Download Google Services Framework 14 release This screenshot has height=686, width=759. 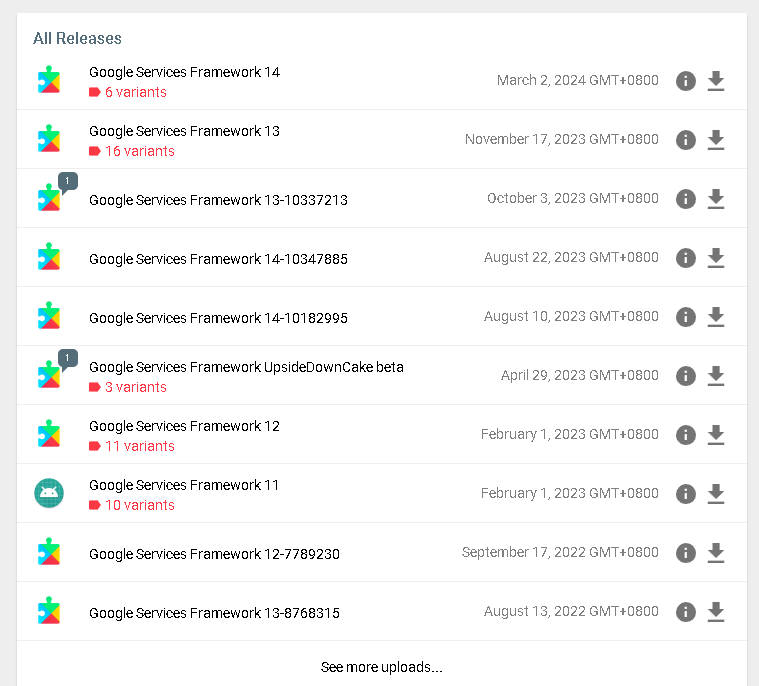[715, 81]
